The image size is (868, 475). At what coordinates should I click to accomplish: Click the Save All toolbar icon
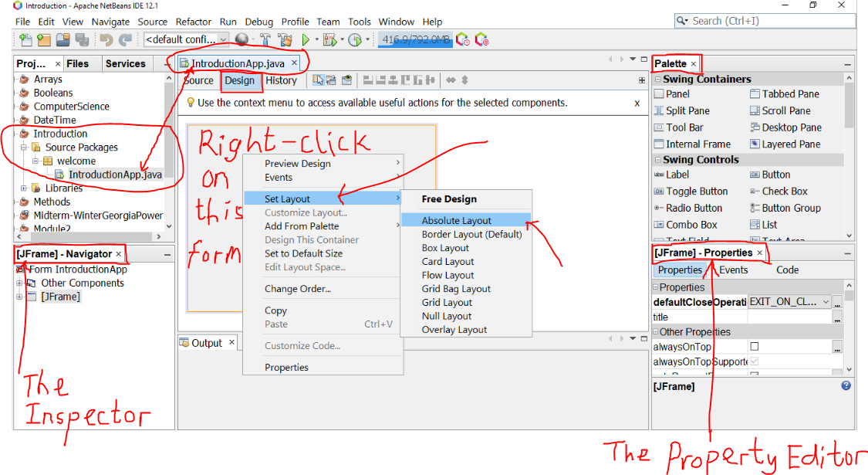82,40
